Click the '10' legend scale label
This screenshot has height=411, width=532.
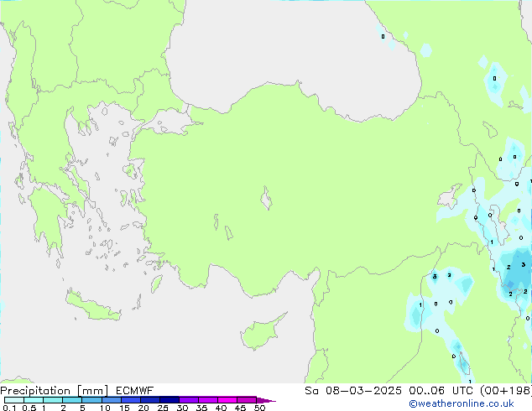[105, 408]
